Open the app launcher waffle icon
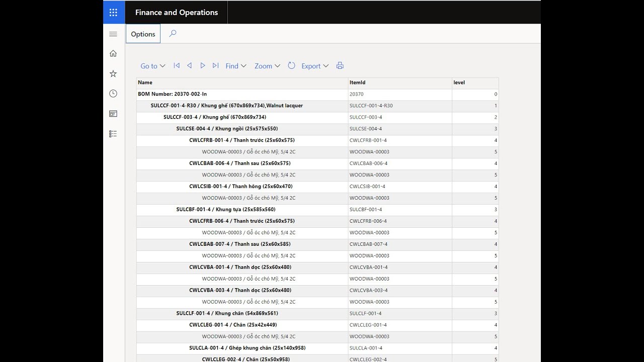 click(114, 12)
